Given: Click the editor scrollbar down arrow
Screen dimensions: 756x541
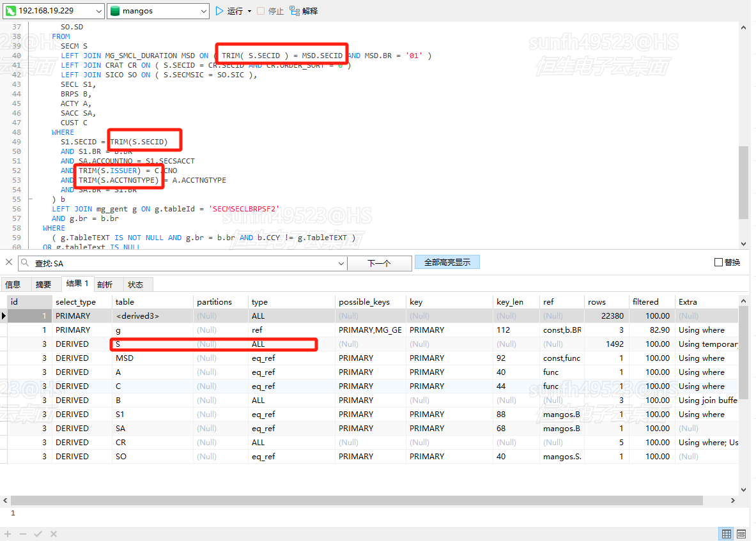Looking at the screenshot, I should (743, 244).
